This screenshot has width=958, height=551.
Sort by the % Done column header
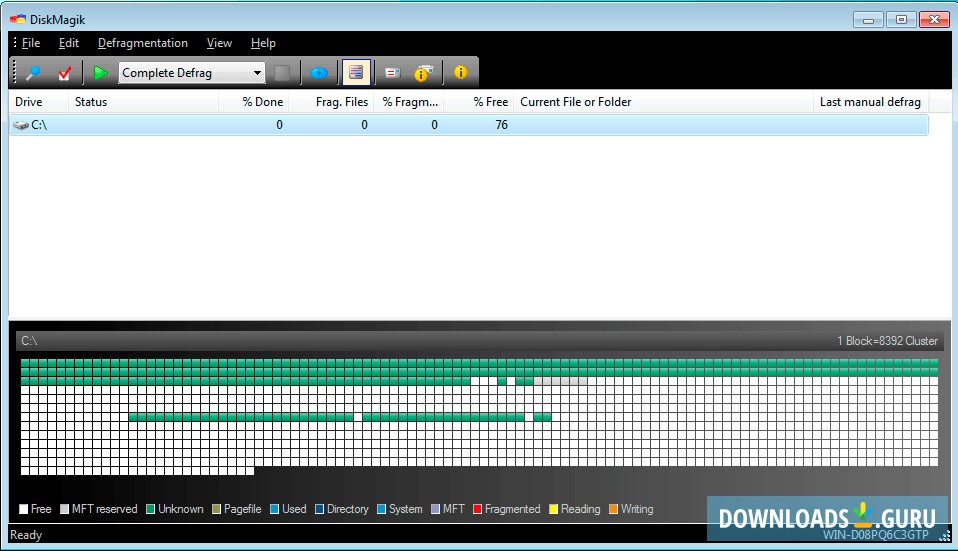coord(254,102)
